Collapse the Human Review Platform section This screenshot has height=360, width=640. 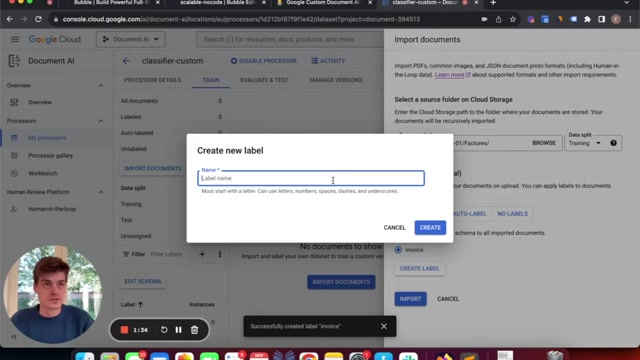[x=100, y=192]
